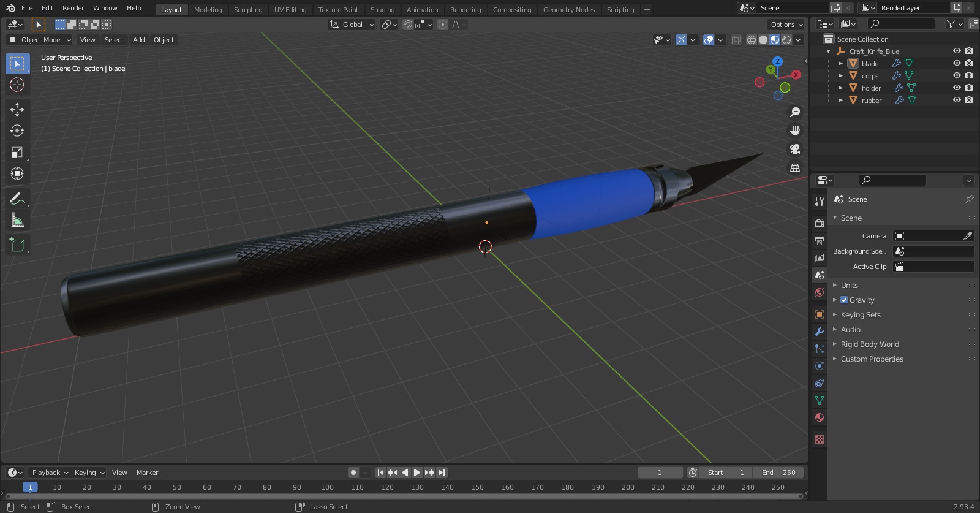Hide the rubber object in viewport
The width and height of the screenshot is (980, 513).
[x=957, y=100]
